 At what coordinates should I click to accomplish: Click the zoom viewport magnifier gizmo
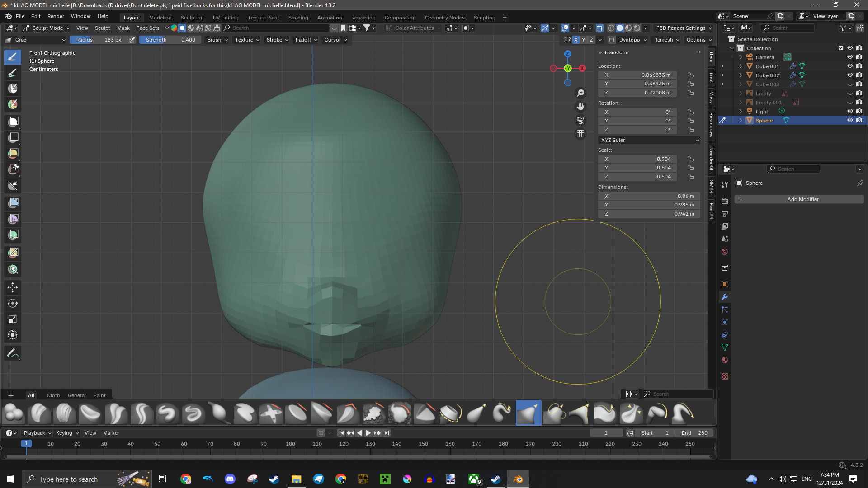[x=580, y=93]
